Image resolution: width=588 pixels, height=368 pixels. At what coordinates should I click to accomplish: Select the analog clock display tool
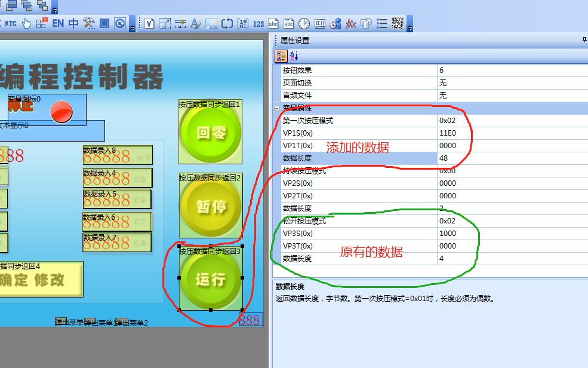[x=304, y=24]
